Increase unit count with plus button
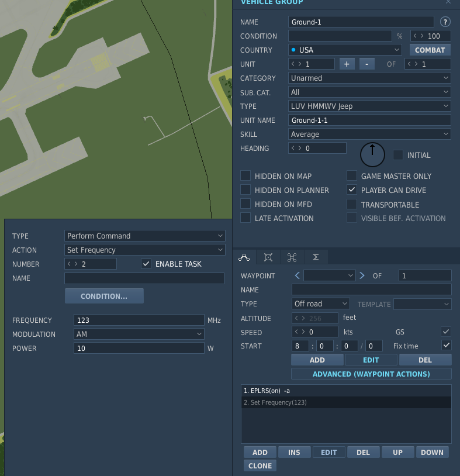The width and height of the screenshot is (460, 476). click(x=347, y=64)
